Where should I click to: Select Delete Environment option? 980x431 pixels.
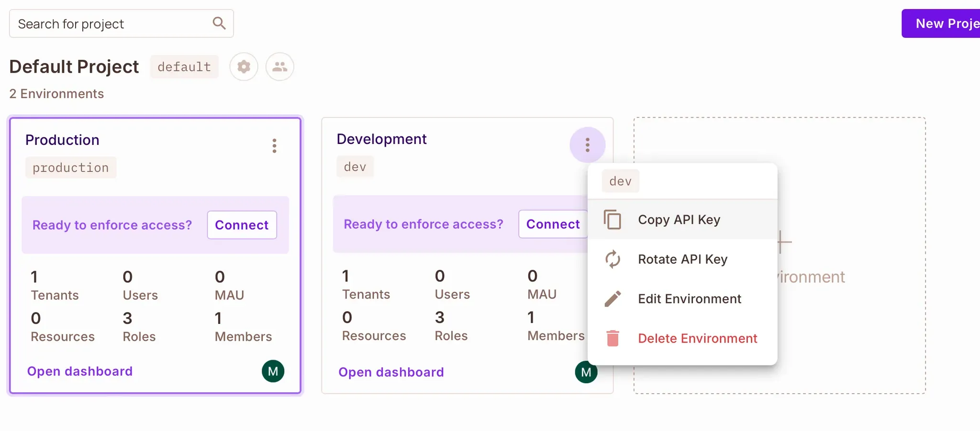[x=697, y=338]
